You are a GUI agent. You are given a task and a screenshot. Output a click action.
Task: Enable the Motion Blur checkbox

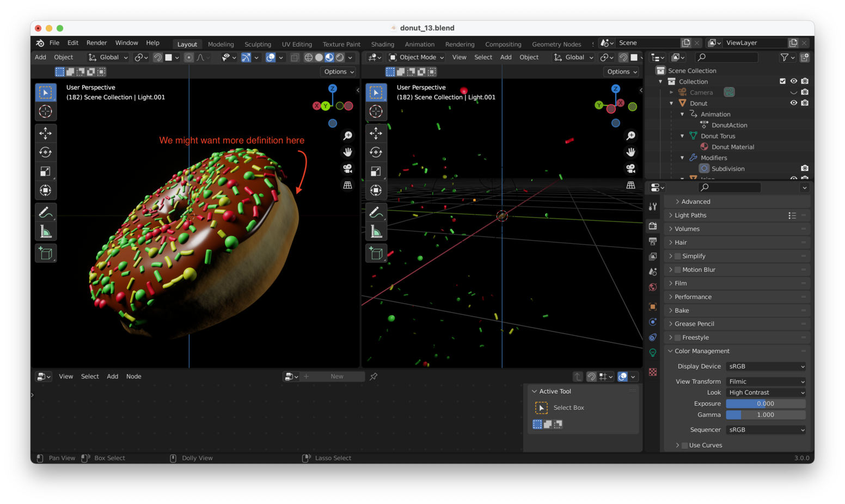coord(678,270)
